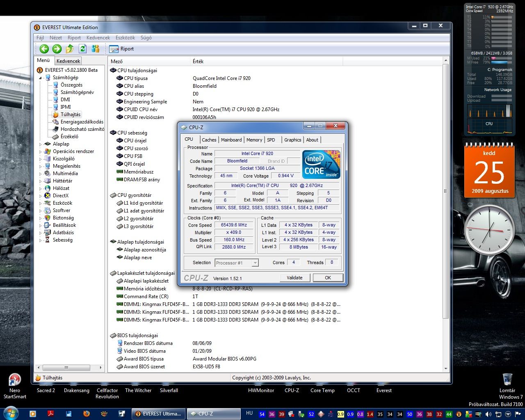Click the tree pane horizontal scrollbar right arrow
525x420 pixels.
(x=101, y=368)
